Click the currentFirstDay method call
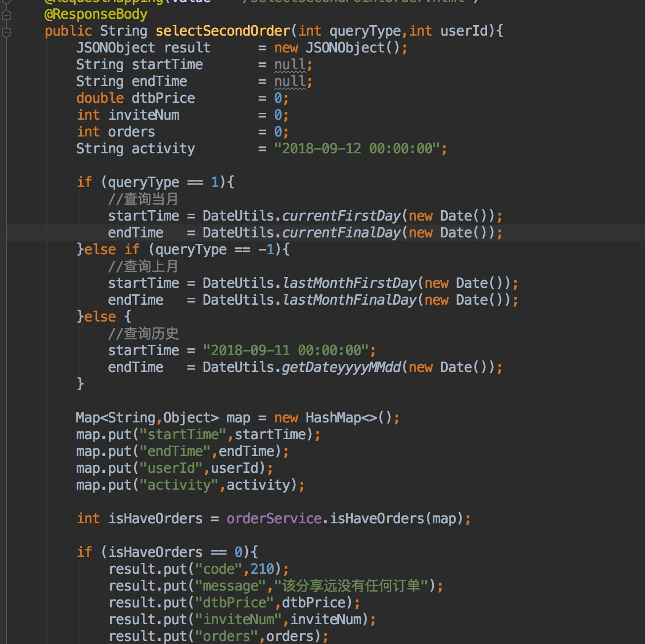 (x=341, y=216)
